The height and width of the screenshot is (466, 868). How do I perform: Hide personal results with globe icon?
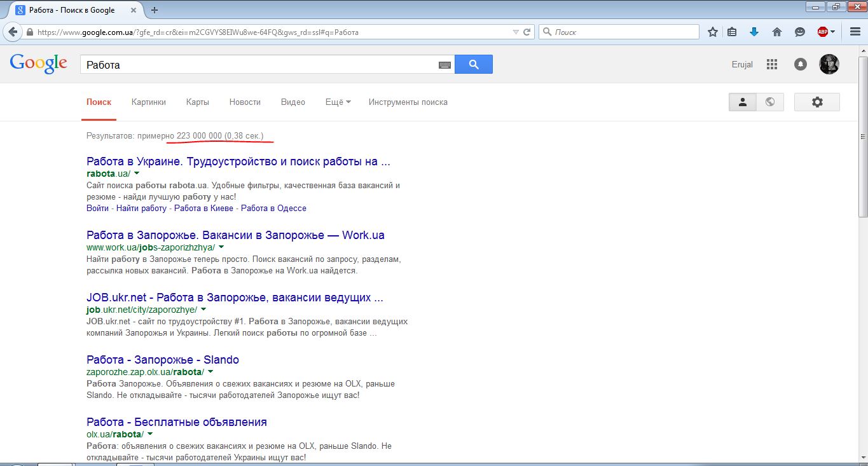[x=770, y=102]
